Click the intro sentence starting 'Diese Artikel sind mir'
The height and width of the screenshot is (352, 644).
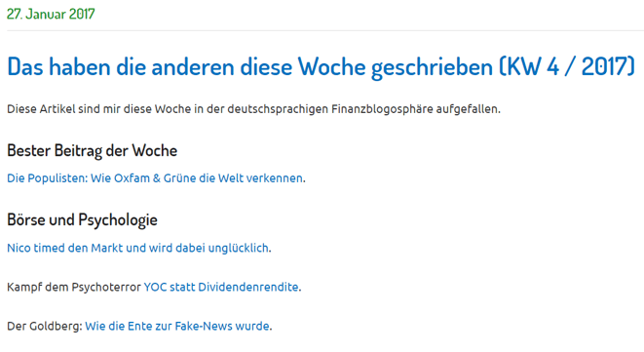click(x=254, y=109)
